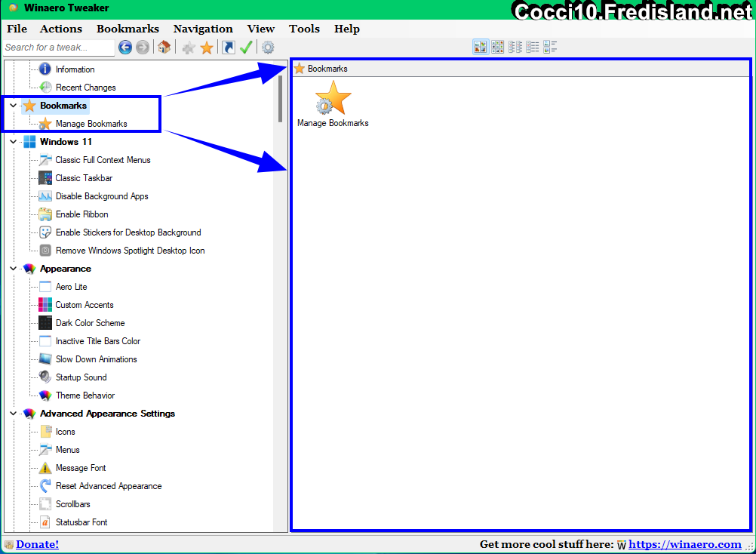
Task: Select Slow Down Animations
Action: click(x=96, y=359)
